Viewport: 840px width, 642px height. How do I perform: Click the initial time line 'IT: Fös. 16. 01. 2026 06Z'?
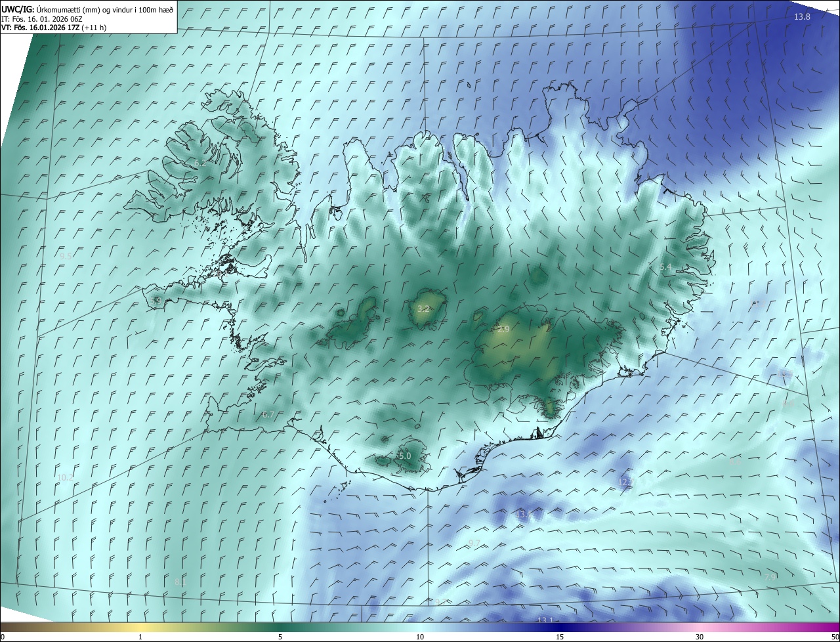pyautogui.click(x=41, y=19)
